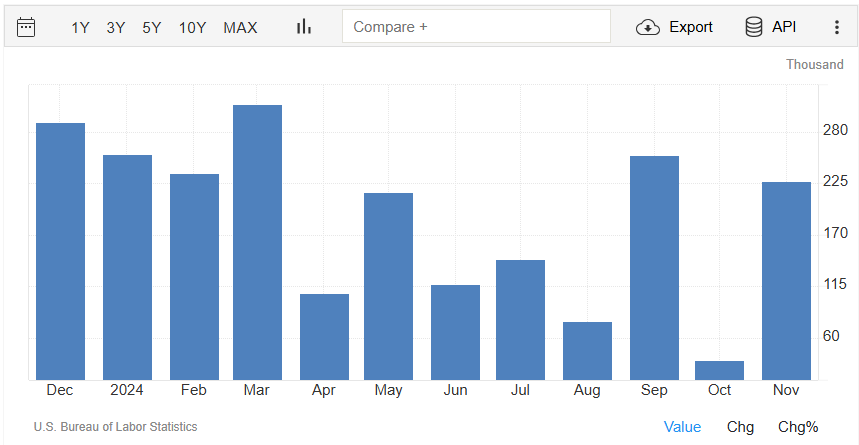Click the May bar in the chart
This screenshot has width=859, height=445.
[388, 287]
